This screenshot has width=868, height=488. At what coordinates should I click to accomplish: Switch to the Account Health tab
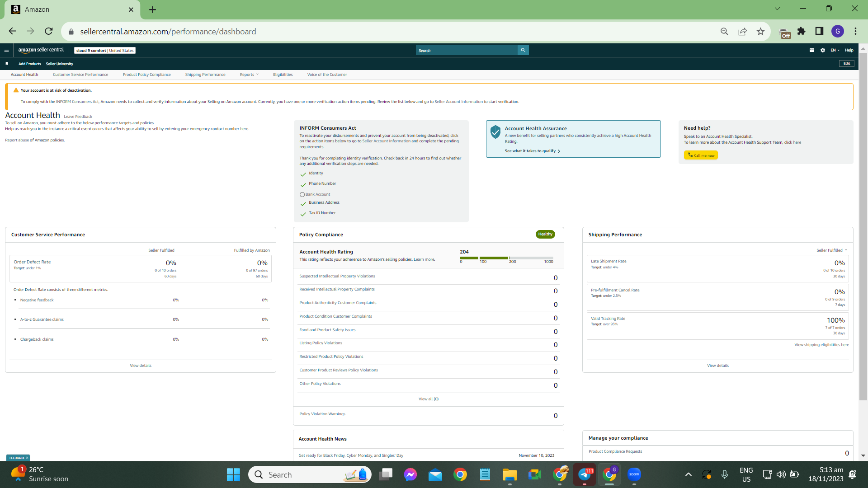click(x=24, y=75)
